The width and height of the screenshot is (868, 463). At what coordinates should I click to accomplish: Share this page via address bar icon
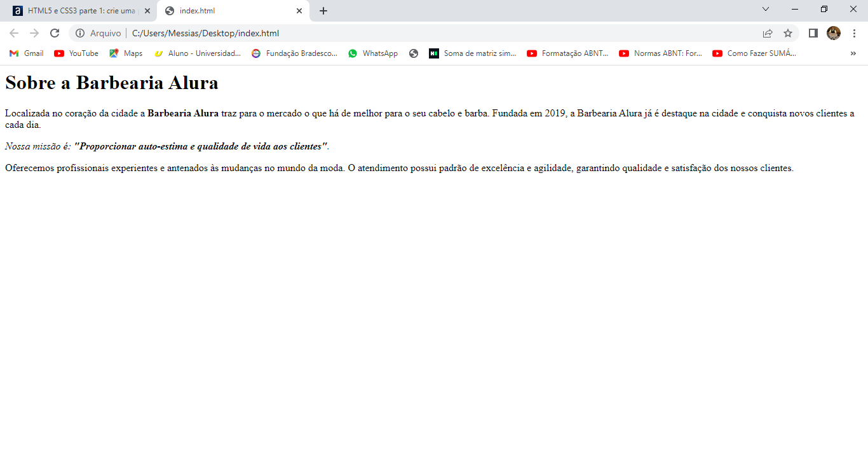click(x=768, y=33)
